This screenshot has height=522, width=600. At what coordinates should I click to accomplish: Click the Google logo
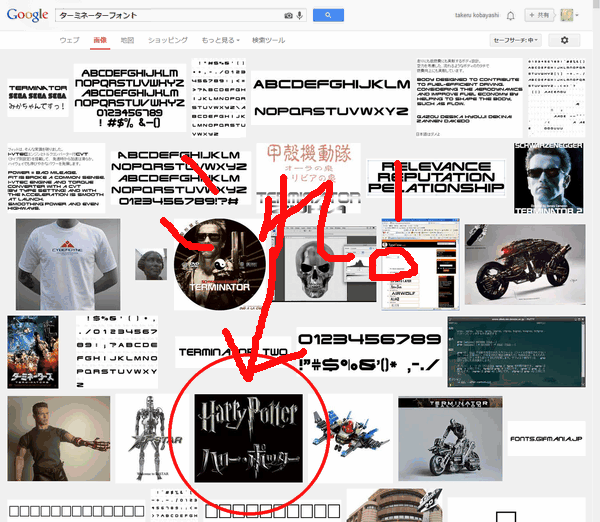[28, 15]
